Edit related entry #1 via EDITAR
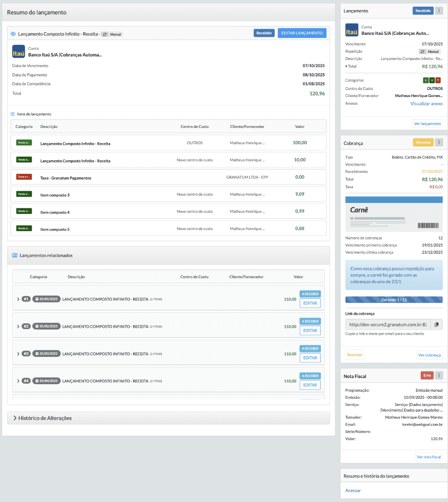Viewport: 448px width, 502px height. 310,303
